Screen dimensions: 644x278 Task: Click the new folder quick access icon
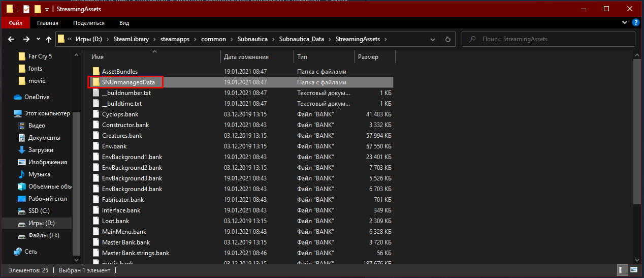tap(37, 9)
